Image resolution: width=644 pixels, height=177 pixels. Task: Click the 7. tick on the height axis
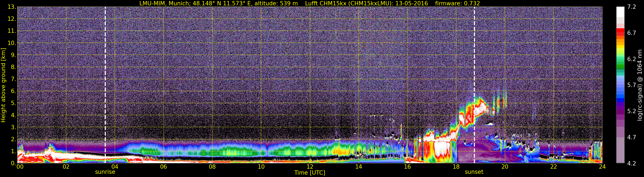(13, 79)
